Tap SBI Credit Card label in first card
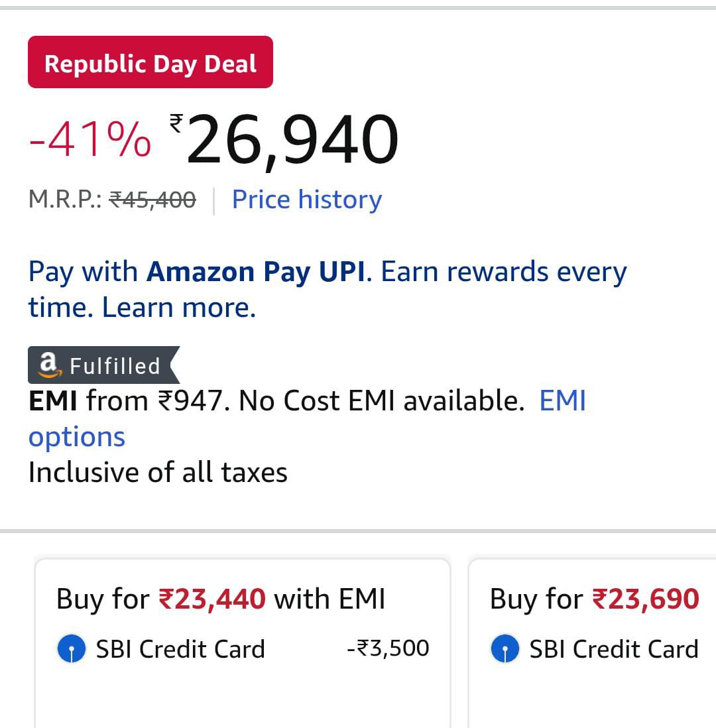The image size is (716, 728). coord(180,649)
